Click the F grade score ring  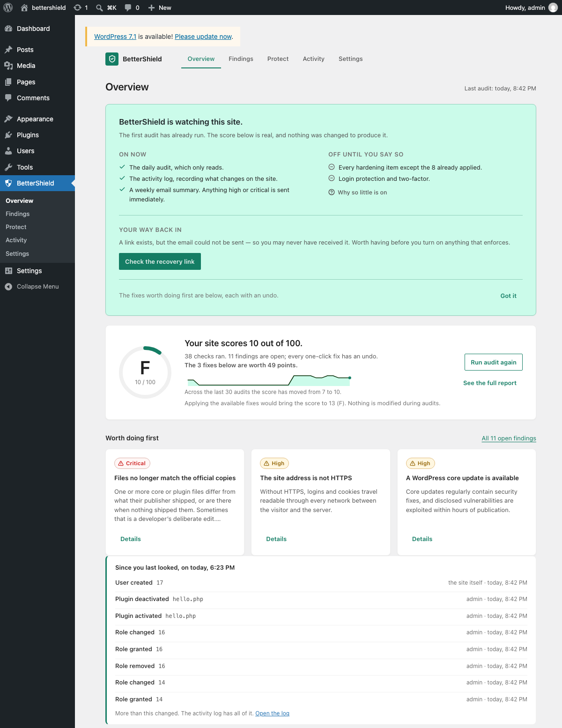(145, 372)
